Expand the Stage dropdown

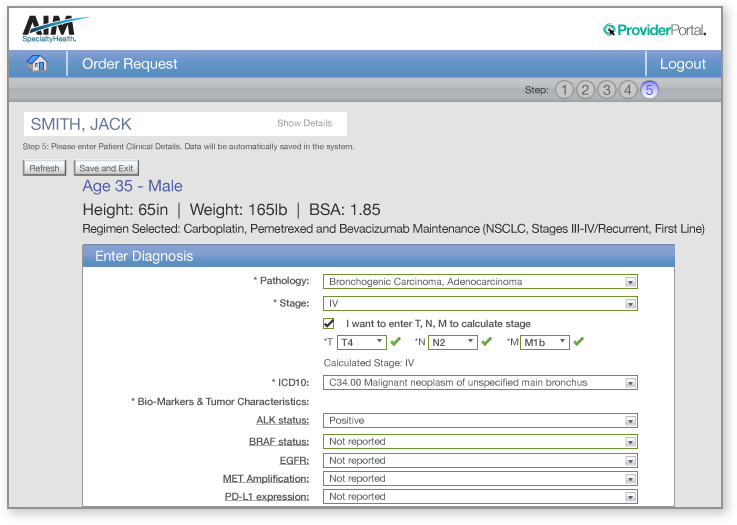pos(480,303)
